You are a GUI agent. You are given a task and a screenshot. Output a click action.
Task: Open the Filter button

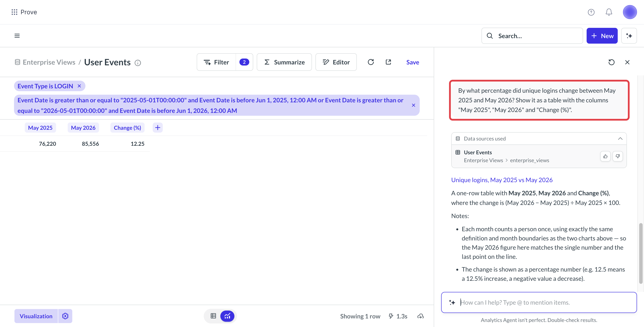pos(216,62)
